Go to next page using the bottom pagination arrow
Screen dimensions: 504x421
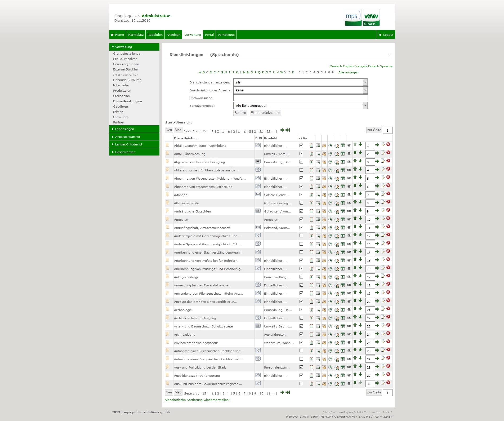[x=282, y=392]
